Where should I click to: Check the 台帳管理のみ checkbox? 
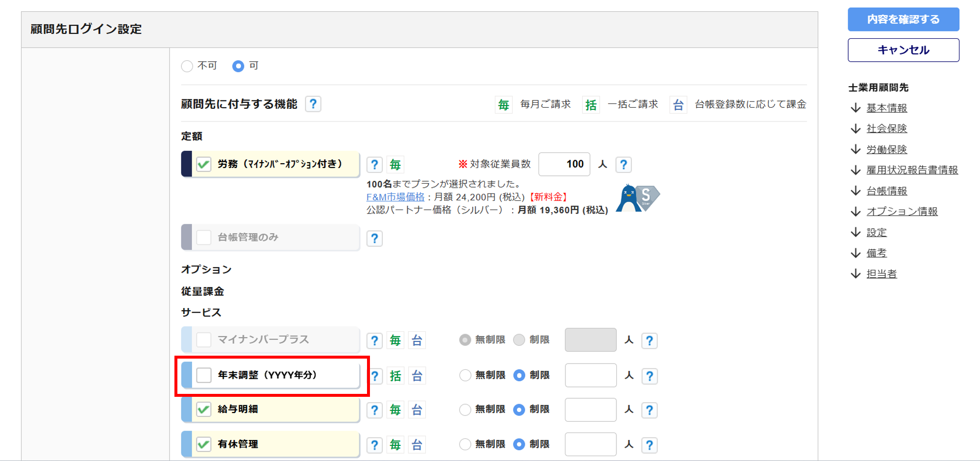coord(204,238)
